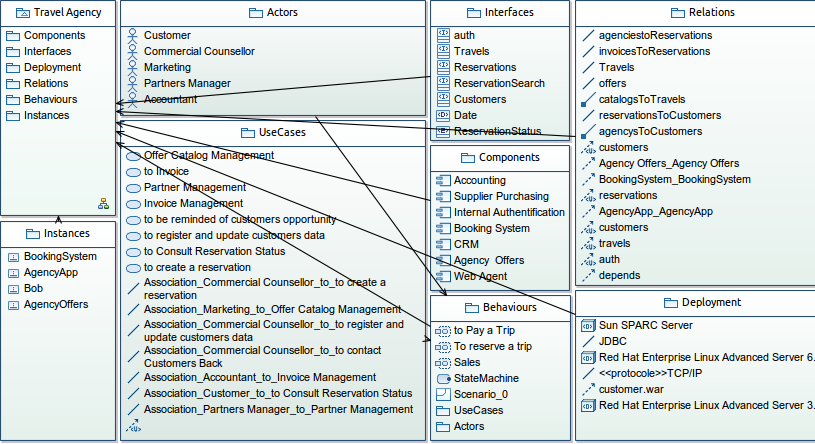This screenshot has width=815, height=444.
Task: Select the UseCases package header
Action: pyautogui.click(x=273, y=133)
